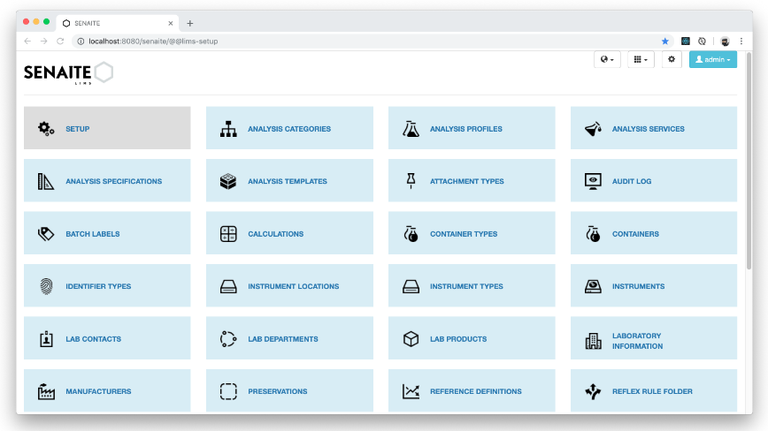Open a new browser tab
The width and height of the screenshot is (768, 431).
click(190, 23)
